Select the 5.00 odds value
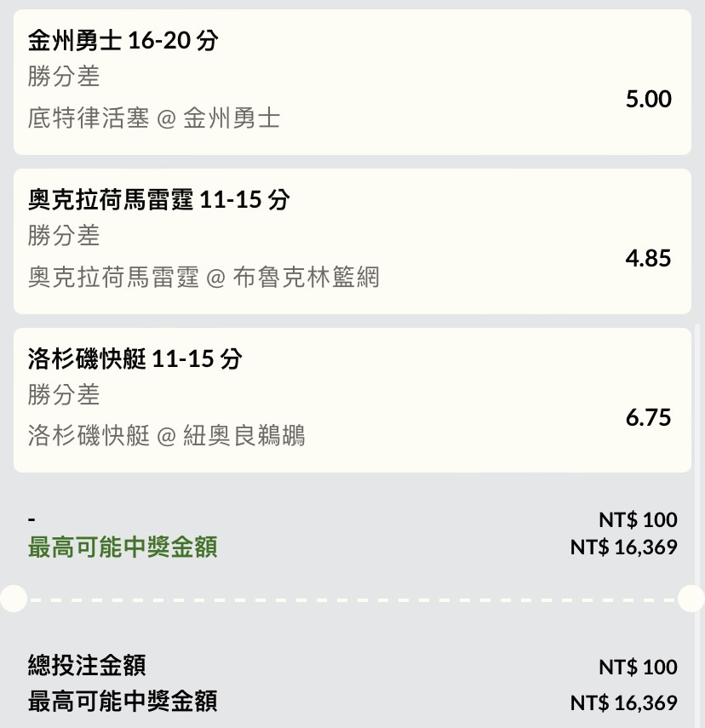705x728 pixels. 648,99
